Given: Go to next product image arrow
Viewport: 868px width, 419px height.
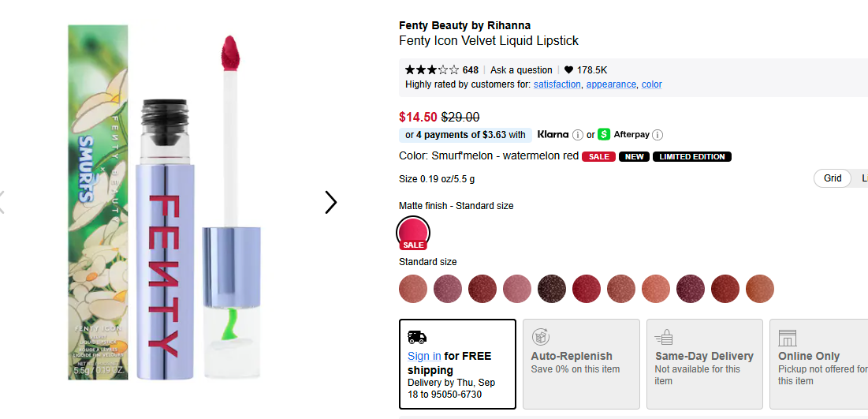Looking at the screenshot, I should pos(331,203).
